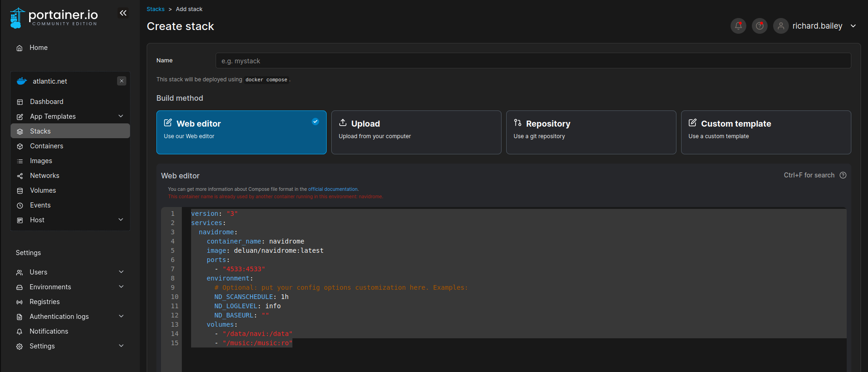Click the Home house icon
Image resolution: width=868 pixels, height=372 pixels.
(x=19, y=48)
